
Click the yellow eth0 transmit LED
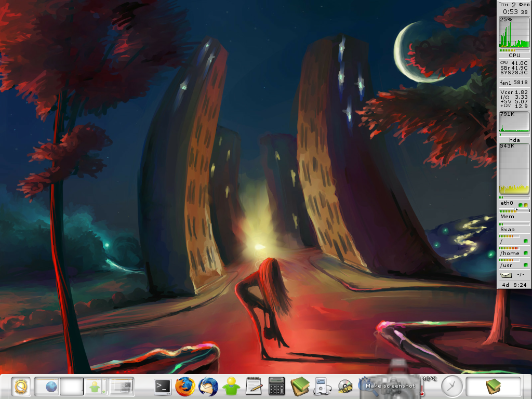(526, 205)
